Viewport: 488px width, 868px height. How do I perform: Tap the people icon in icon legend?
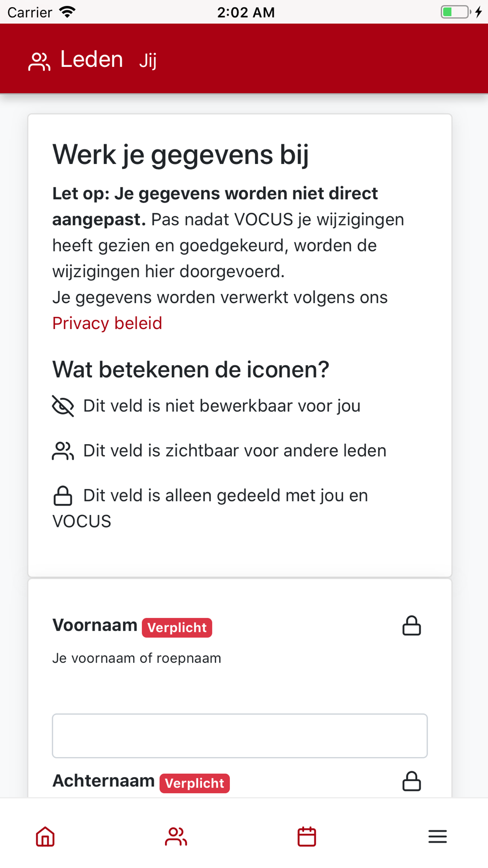63,451
